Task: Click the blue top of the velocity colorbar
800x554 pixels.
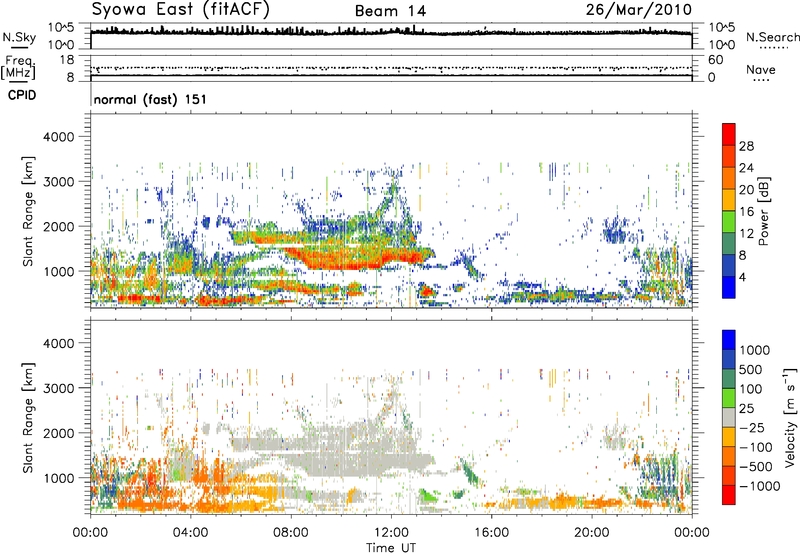Action: pos(729,340)
